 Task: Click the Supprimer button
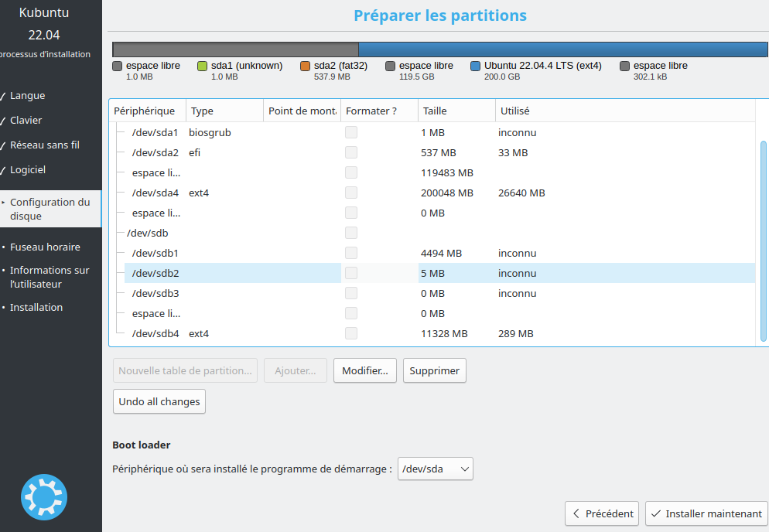click(435, 370)
